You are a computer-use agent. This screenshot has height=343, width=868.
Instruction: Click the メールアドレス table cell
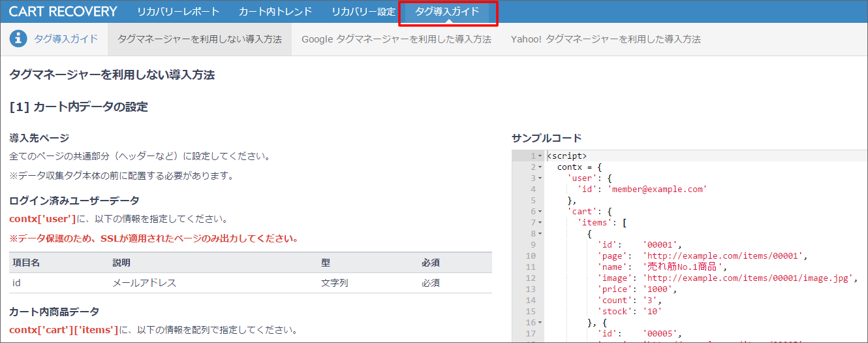(x=144, y=283)
